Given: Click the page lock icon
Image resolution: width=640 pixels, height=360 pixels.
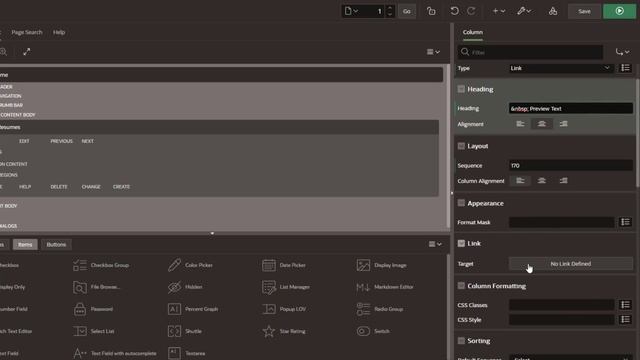Looking at the screenshot, I should 431,11.
